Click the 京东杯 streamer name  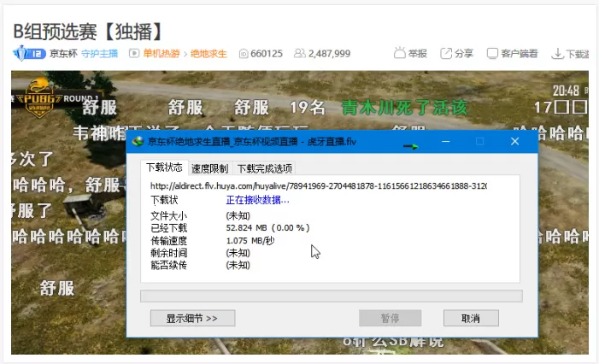click(x=63, y=54)
